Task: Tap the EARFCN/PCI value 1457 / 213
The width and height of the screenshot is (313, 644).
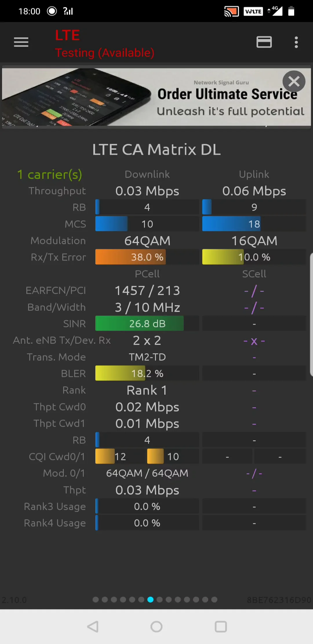Action: pyautogui.click(x=147, y=291)
